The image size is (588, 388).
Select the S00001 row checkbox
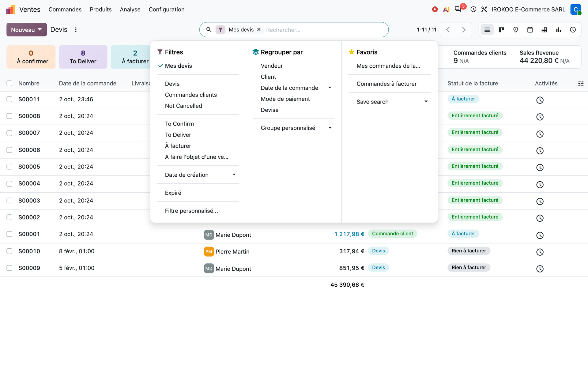pos(9,234)
